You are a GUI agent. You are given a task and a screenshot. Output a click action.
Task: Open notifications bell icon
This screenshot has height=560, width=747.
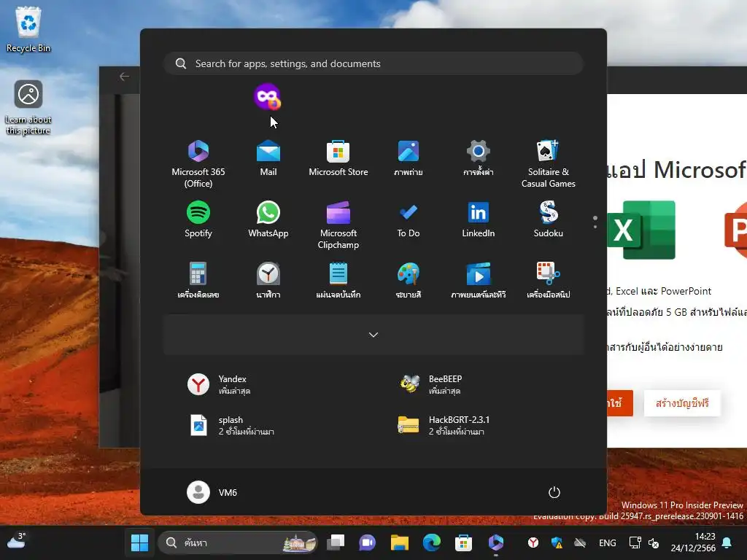tap(727, 542)
